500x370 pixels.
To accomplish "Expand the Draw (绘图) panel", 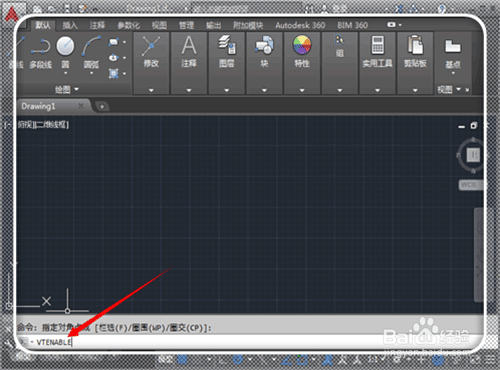I will click(67, 89).
